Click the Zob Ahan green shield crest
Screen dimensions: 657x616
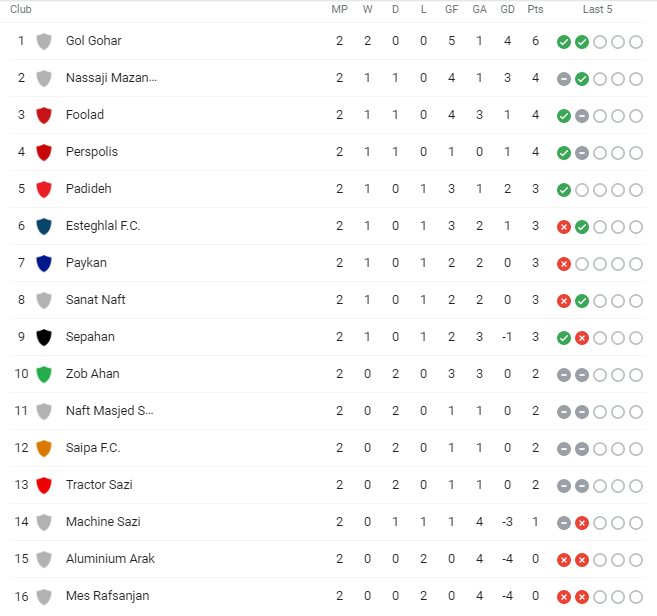point(44,374)
